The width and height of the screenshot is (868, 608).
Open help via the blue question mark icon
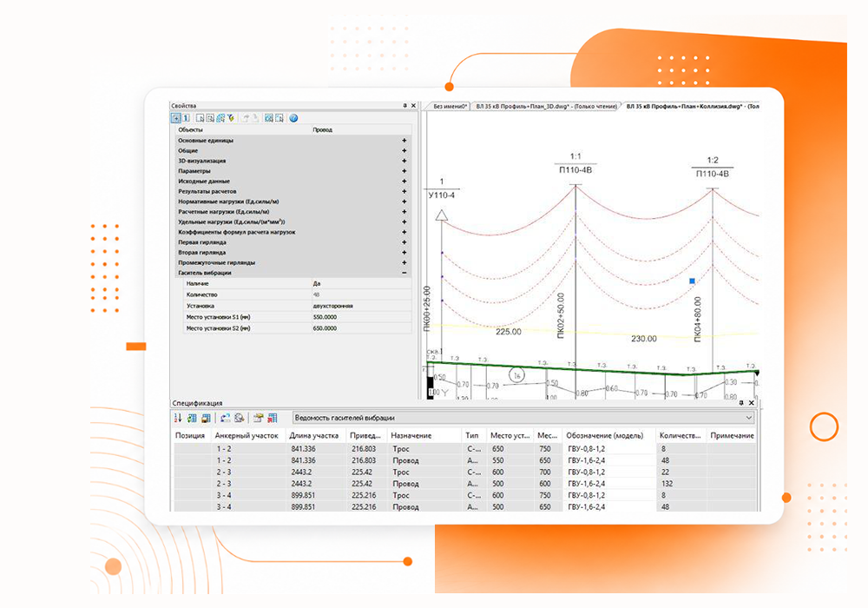(293, 118)
